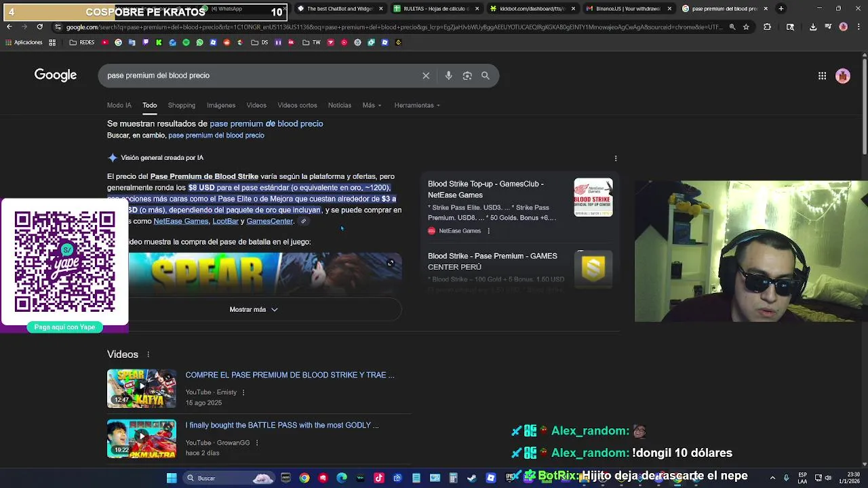
Task: Open the Aplicaciones bookmark shortcut
Action: click(x=22, y=42)
